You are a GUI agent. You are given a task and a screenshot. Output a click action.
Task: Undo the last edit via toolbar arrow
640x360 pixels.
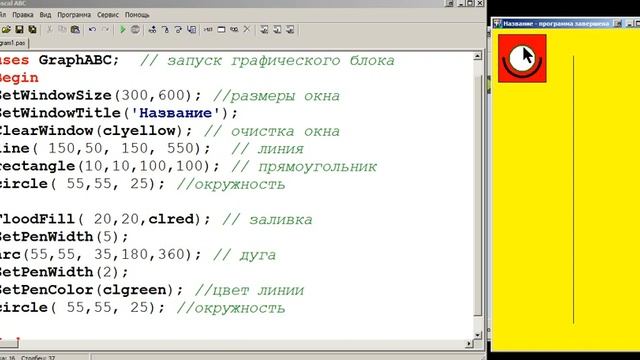pos(92,30)
